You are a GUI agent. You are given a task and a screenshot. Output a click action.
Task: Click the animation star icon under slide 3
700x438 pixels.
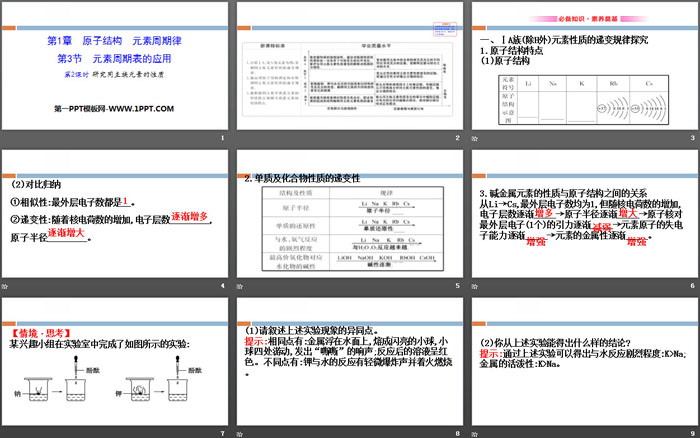[475, 138]
